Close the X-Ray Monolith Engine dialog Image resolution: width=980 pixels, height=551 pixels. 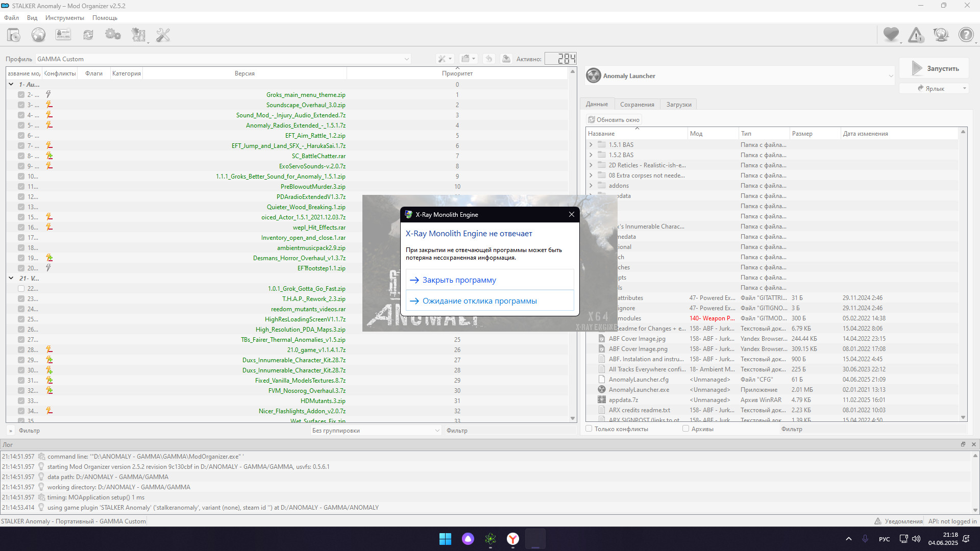pos(572,214)
